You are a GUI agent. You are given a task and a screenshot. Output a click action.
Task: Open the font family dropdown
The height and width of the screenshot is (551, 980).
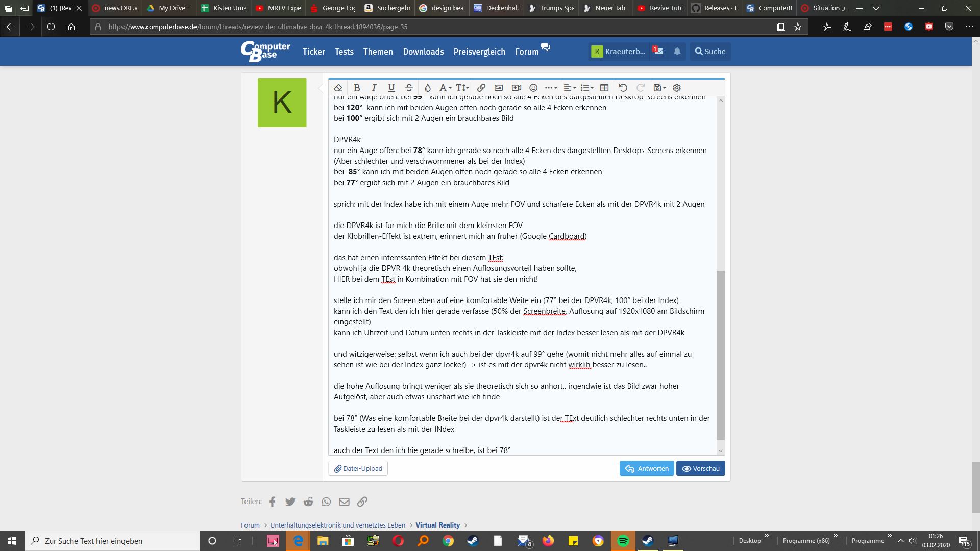pos(445,88)
